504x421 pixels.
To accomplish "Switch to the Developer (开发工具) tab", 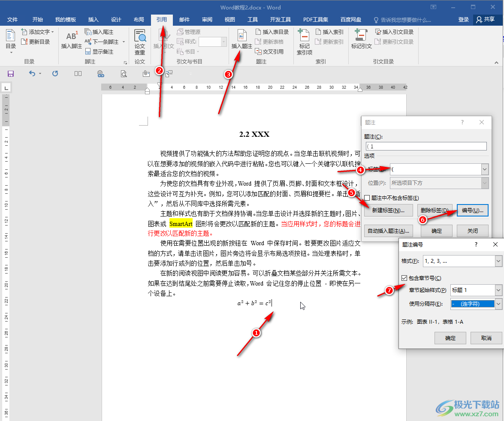I will coord(280,20).
